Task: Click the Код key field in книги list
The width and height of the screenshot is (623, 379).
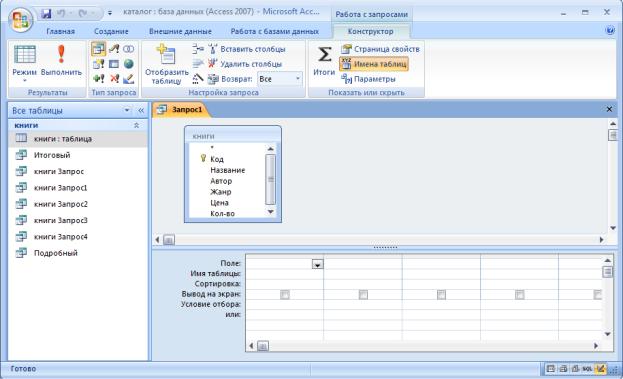Action: pos(217,159)
